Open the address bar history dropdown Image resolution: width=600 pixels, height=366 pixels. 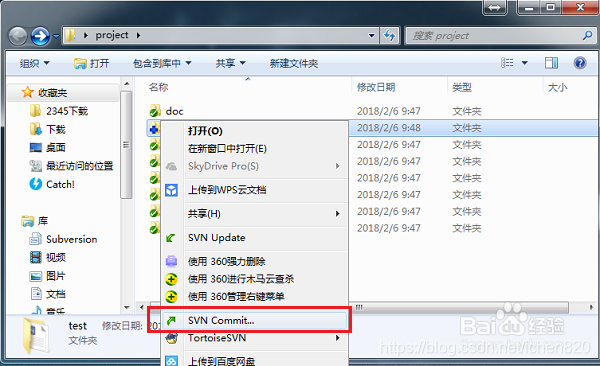(372, 36)
